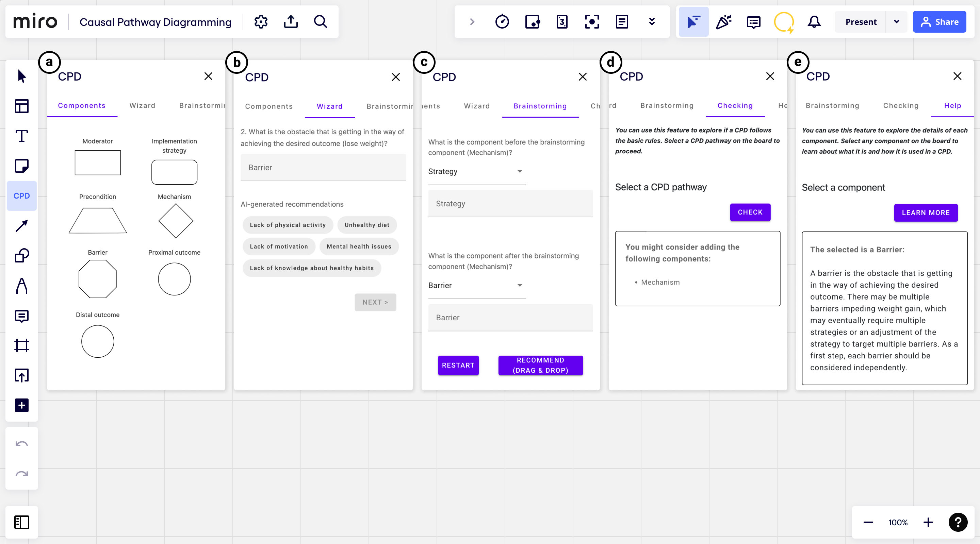Select the frame tool in sidebar
Screen dimensions: 980x544
click(22, 345)
